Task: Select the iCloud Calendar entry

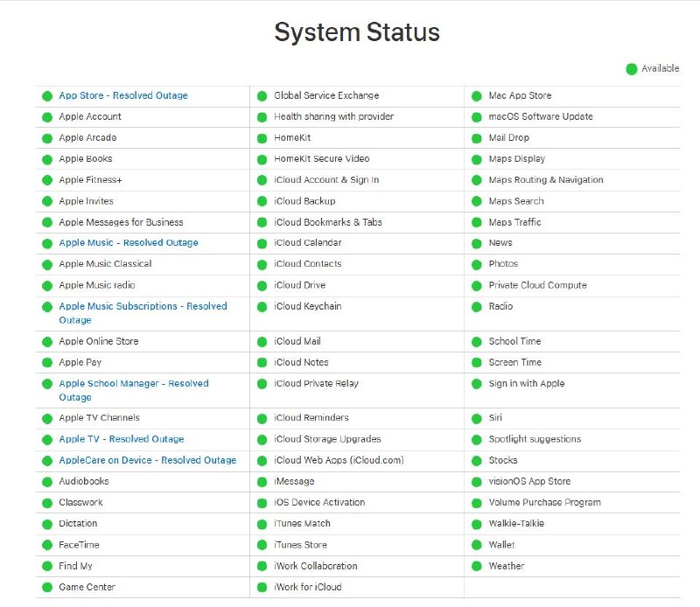Action: [x=308, y=243]
